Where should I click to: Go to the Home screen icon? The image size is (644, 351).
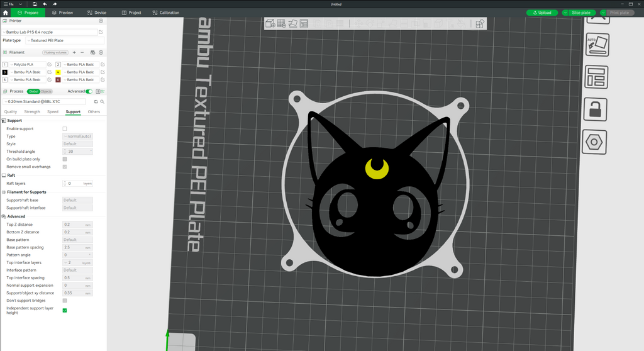click(x=5, y=13)
